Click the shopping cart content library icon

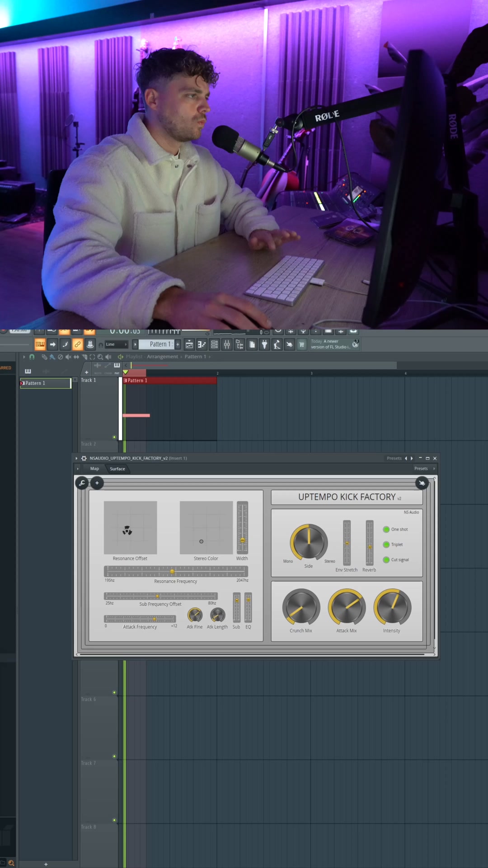click(x=302, y=344)
